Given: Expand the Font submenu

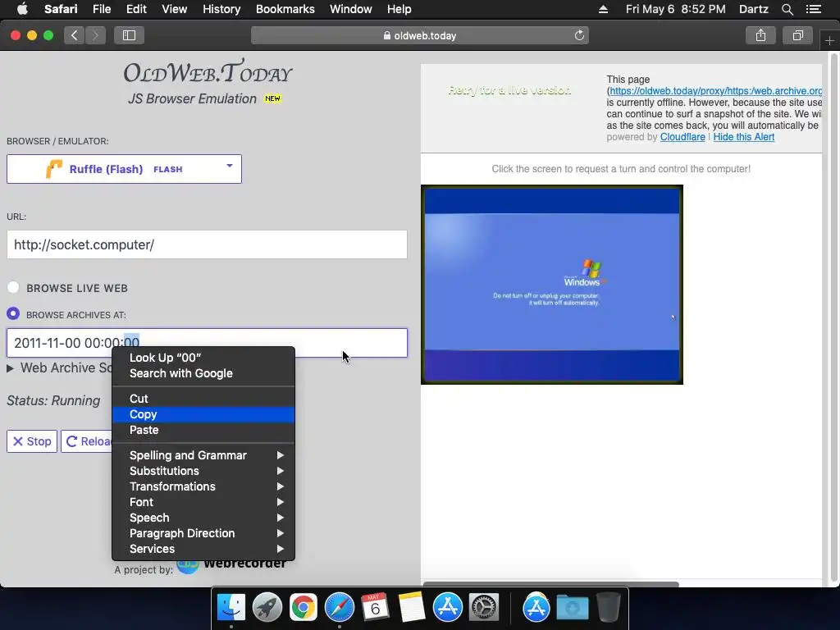Looking at the screenshot, I should 203,502.
